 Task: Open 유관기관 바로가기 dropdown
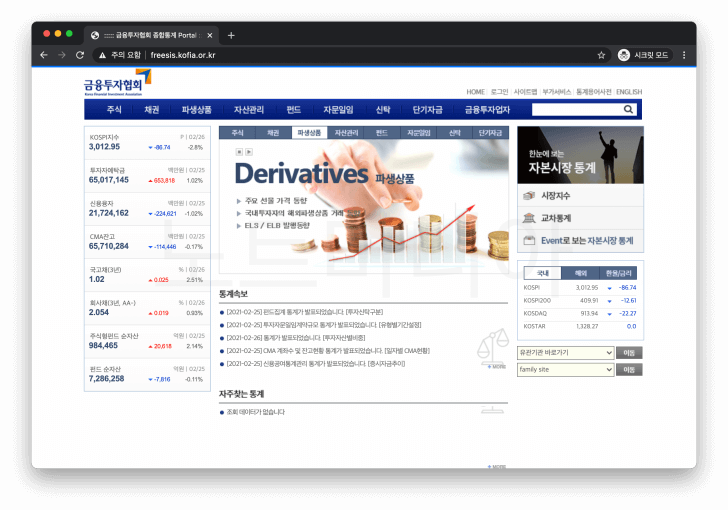566,353
